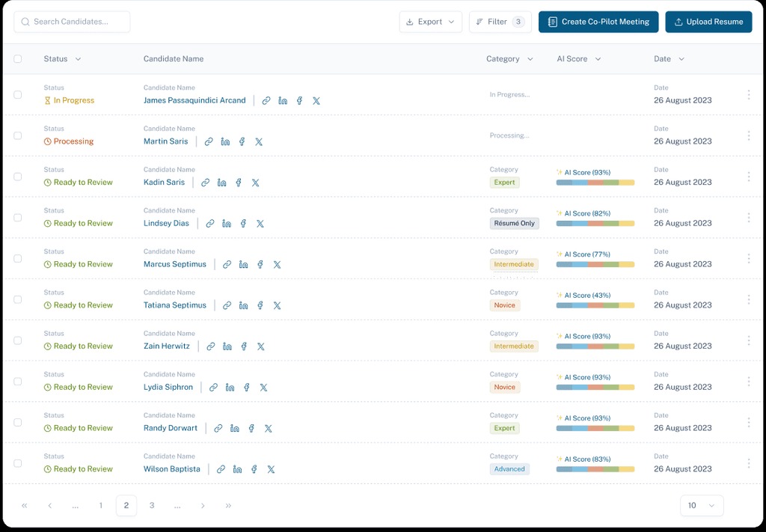Go to page 3 in pagination

click(152, 506)
